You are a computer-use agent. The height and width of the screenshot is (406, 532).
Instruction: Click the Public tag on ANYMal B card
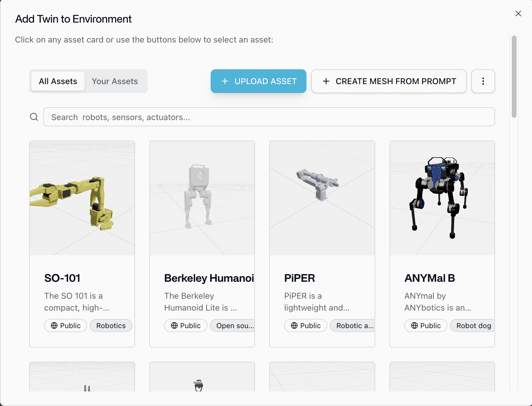pos(426,325)
